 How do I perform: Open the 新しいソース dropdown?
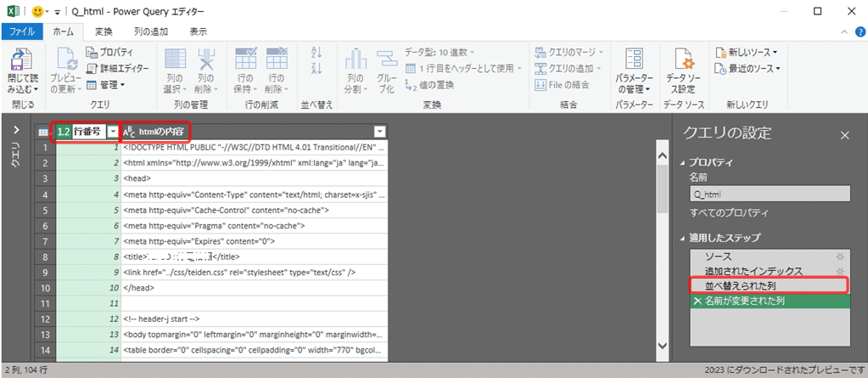746,53
